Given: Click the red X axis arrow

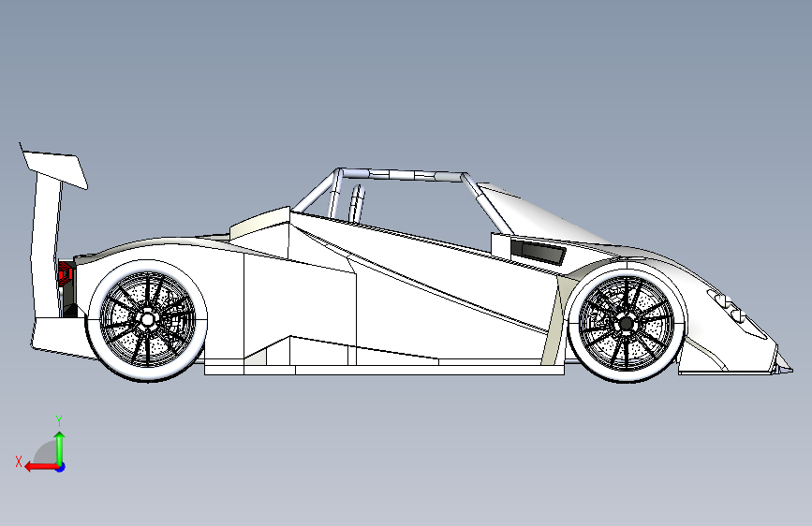Looking at the screenshot, I should [41, 467].
